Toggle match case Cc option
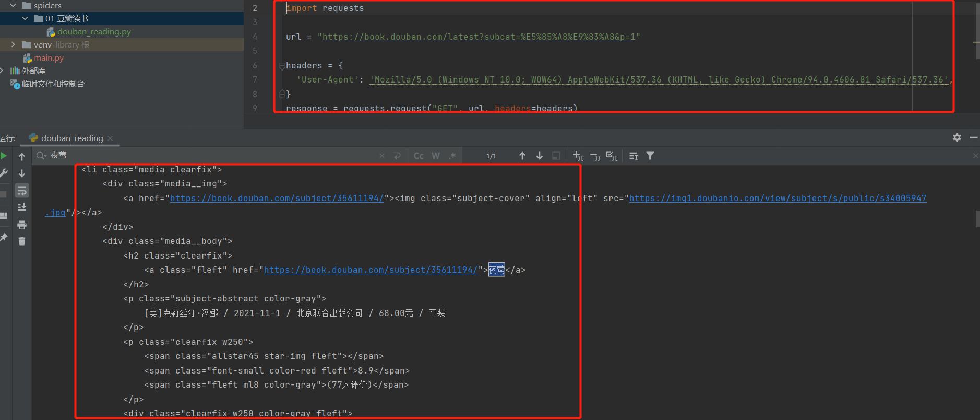The image size is (980, 420). (419, 156)
